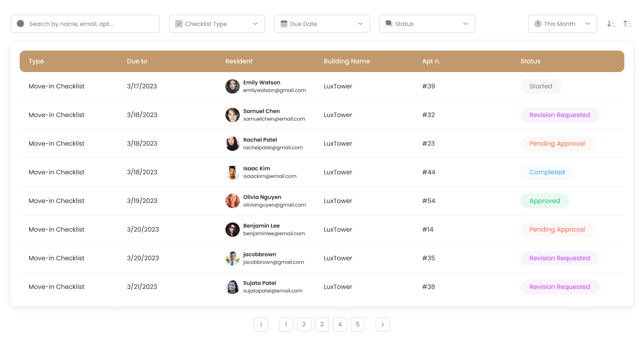Click the search magnifier icon
The width and height of the screenshot is (644, 350).
point(21,23)
